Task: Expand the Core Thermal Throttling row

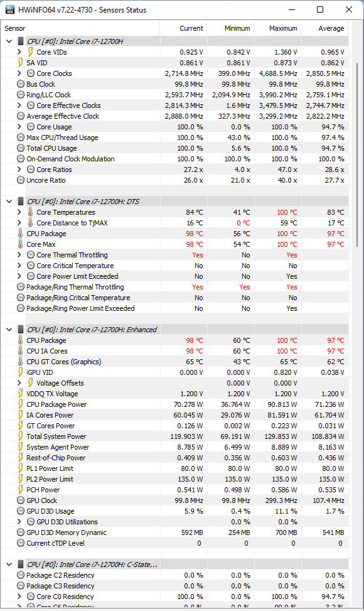Action: (19, 255)
